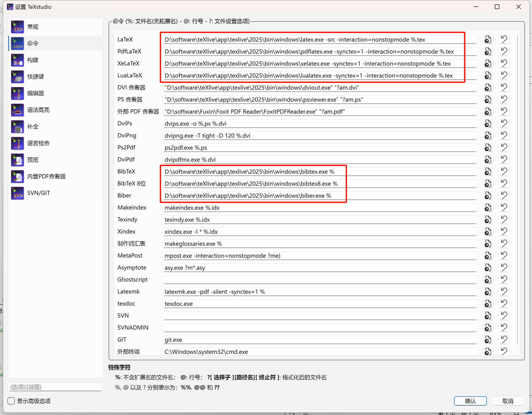Edit the DVI 查看器 command field
This screenshot has height=415, width=532.
pyautogui.click(x=320, y=88)
